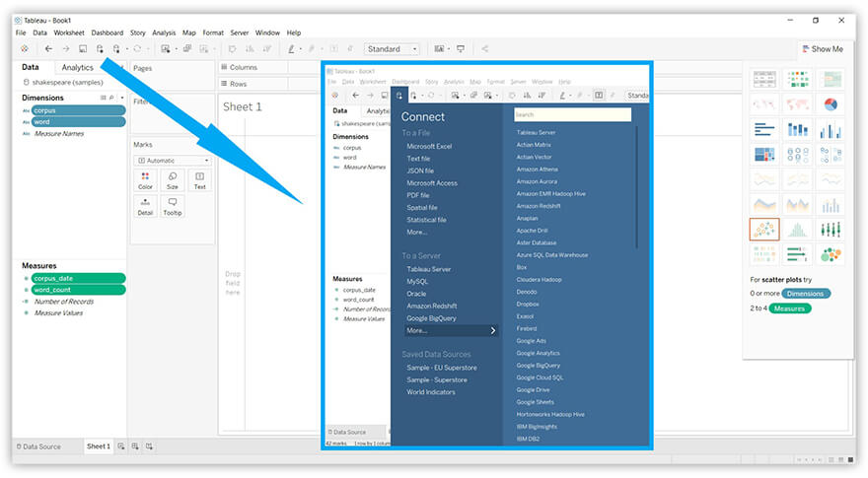Screen dimensions: 868x478
Task: Open the dropdown arrow beside the data source icon
Action: (x=126, y=48)
